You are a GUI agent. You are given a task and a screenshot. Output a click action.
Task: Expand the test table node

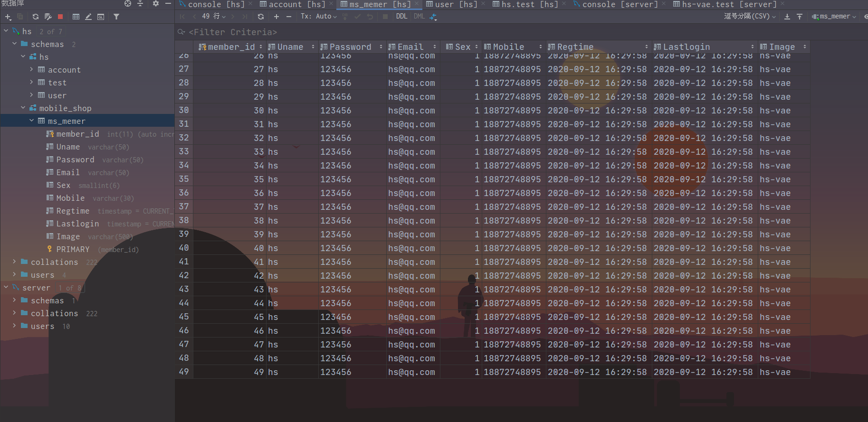31,82
